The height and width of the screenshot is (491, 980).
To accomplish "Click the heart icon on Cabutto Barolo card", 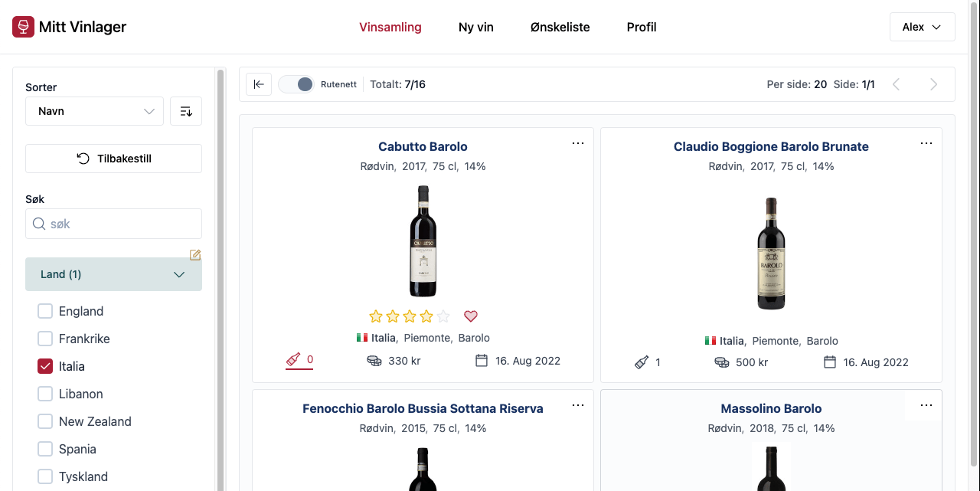I will [x=470, y=316].
